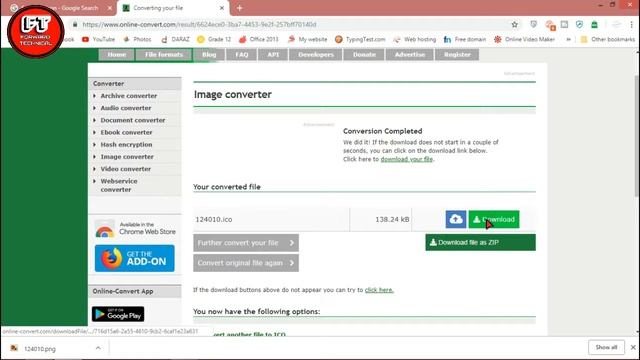This screenshot has height=360, width=640.
Task: Open the YouTube bookmark
Action: [98, 39]
